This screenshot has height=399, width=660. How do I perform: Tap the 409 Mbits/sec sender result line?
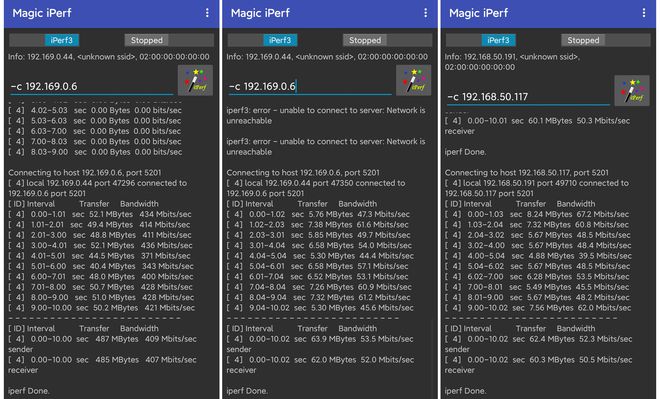point(102,344)
